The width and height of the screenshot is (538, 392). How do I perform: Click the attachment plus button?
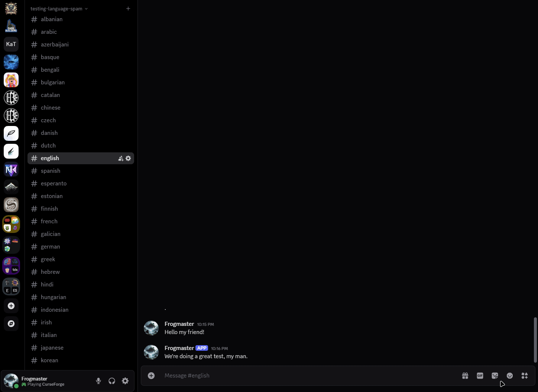point(151,376)
